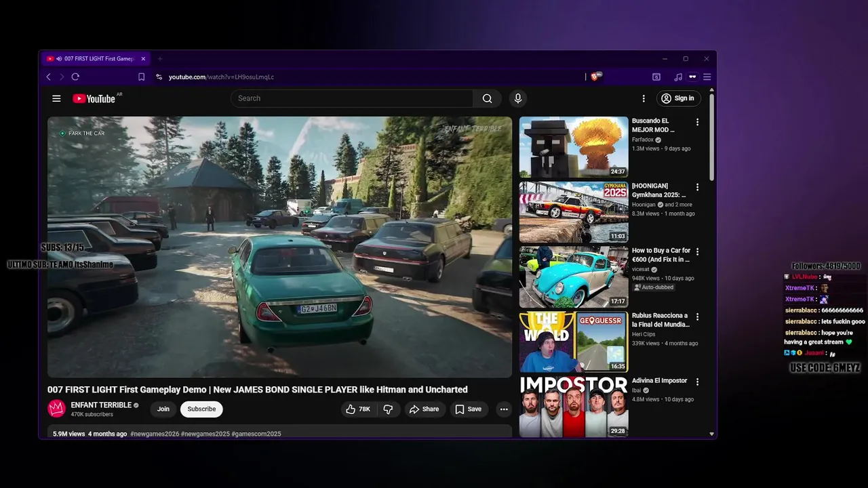
Task: Open the Ibai channel name
Action: 637,390
